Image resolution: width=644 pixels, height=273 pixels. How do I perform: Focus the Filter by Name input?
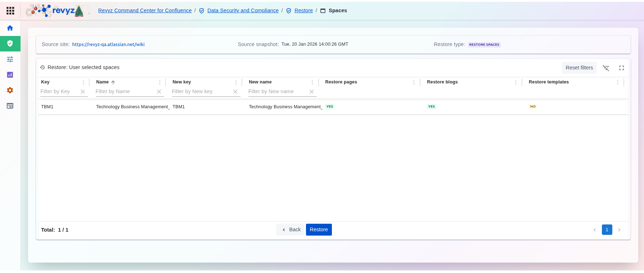(x=124, y=92)
